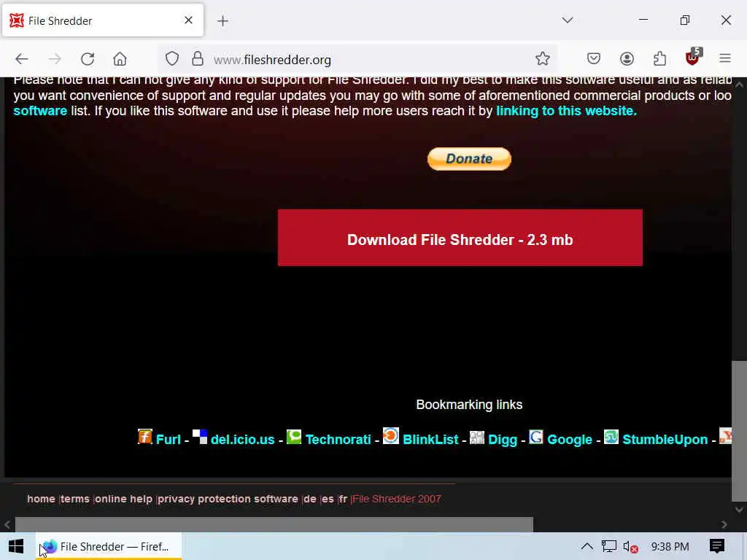Click the green Technorati icon
The image size is (747, 560).
pyautogui.click(x=294, y=437)
